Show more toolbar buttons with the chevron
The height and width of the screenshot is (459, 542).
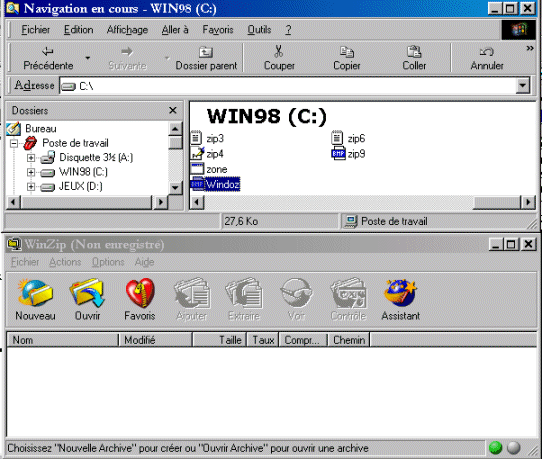[530, 48]
